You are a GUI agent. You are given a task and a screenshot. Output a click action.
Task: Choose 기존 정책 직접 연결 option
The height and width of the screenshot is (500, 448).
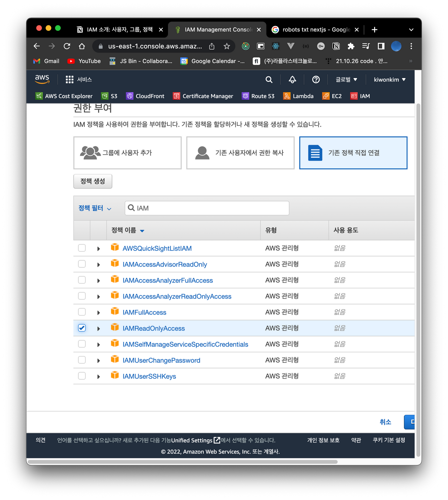coord(353,153)
